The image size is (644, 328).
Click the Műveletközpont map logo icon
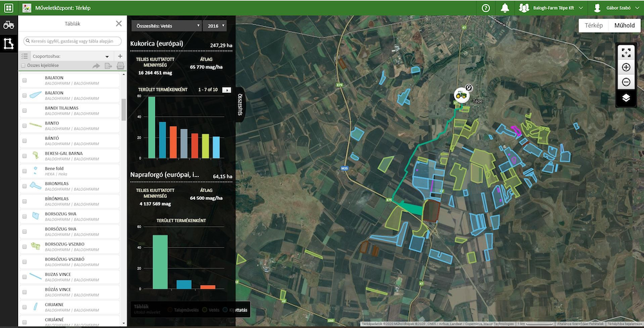pyautogui.click(x=26, y=8)
